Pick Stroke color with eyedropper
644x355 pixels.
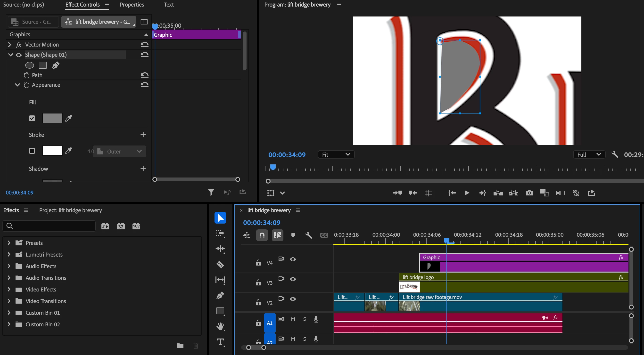coord(68,151)
